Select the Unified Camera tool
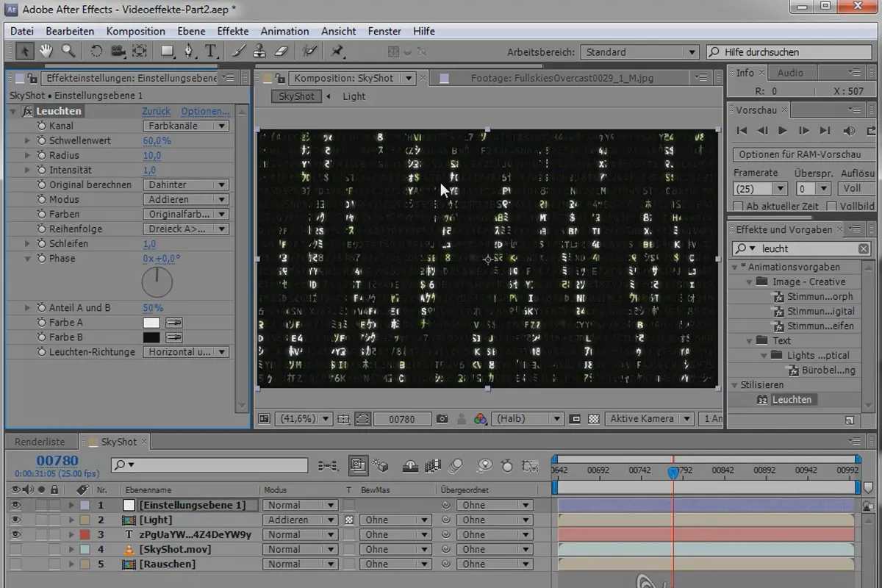This screenshot has height=588, width=882. tap(118, 51)
